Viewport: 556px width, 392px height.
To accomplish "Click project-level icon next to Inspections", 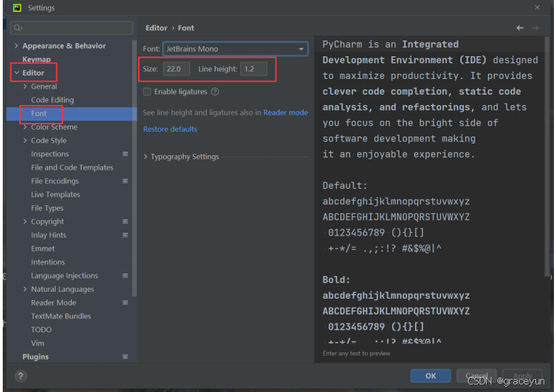I will click(125, 154).
